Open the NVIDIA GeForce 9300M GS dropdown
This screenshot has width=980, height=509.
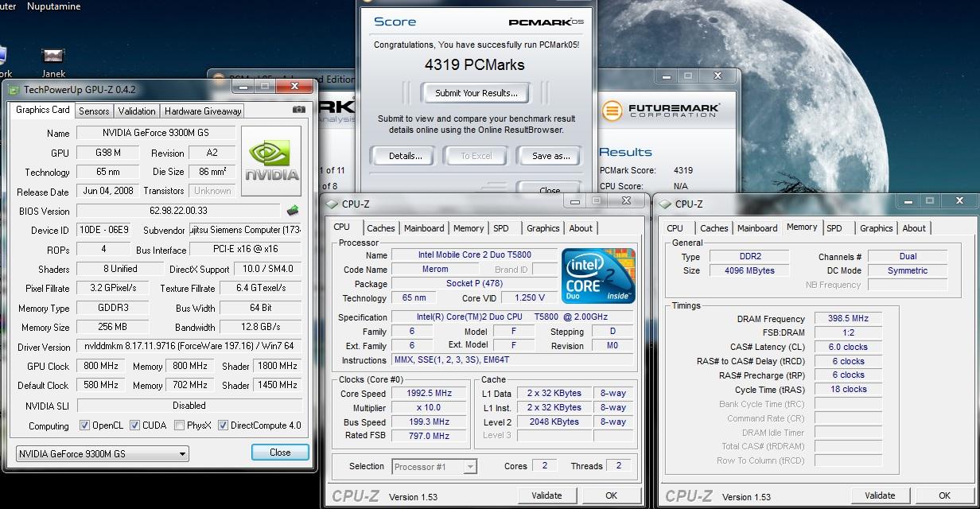(x=103, y=454)
